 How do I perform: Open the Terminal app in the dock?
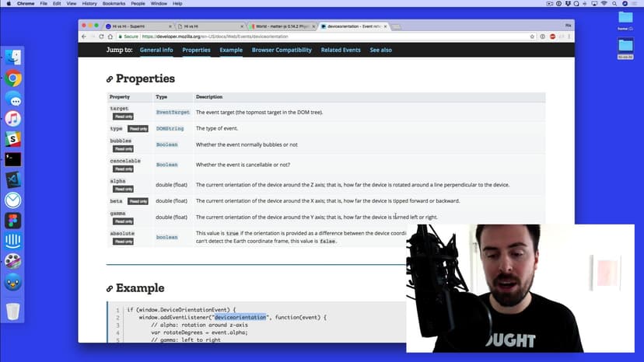click(x=12, y=159)
